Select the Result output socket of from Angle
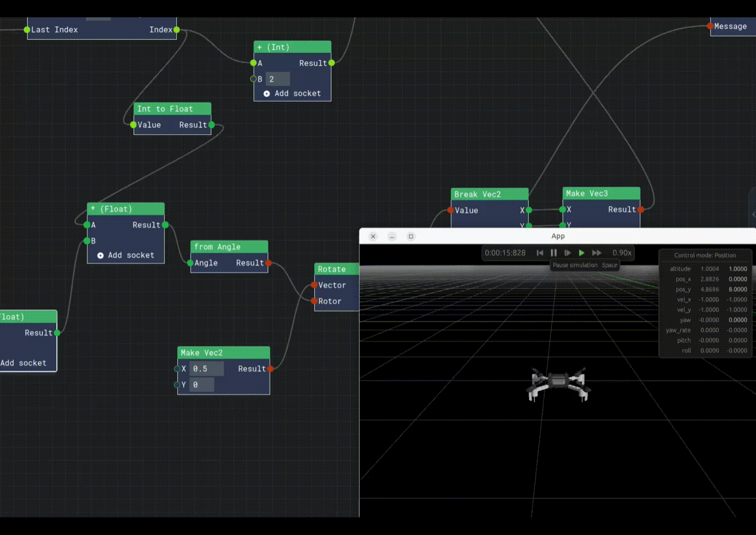Viewport: 756px width, 535px height. (268, 263)
